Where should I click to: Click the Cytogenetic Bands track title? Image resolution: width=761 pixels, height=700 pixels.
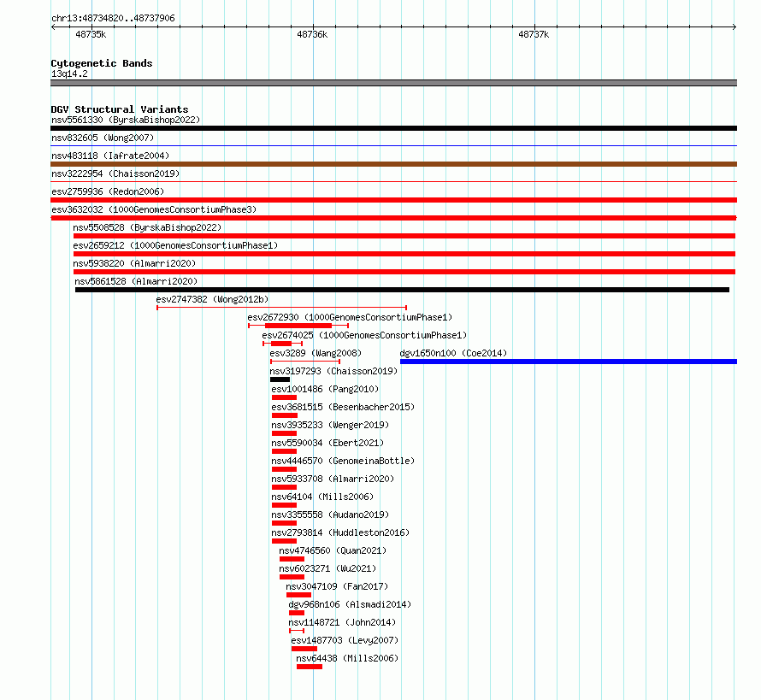[x=102, y=63]
